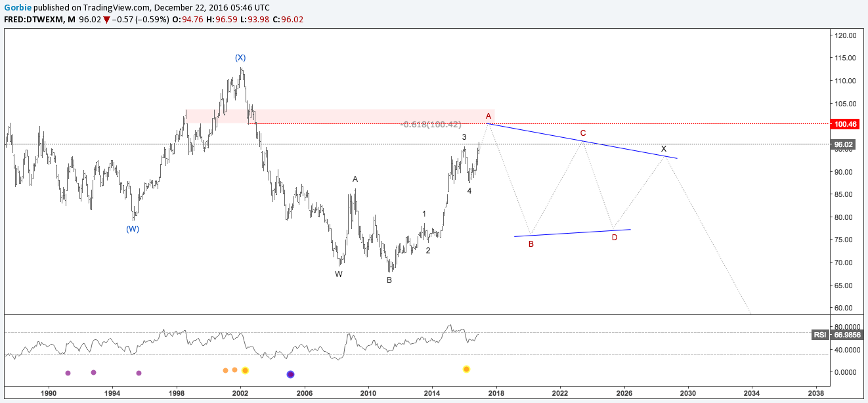Image resolution: width=868 pixels, height=403 pixels.
Task: Click the red C projection label
Action: [x=583, y=133]
